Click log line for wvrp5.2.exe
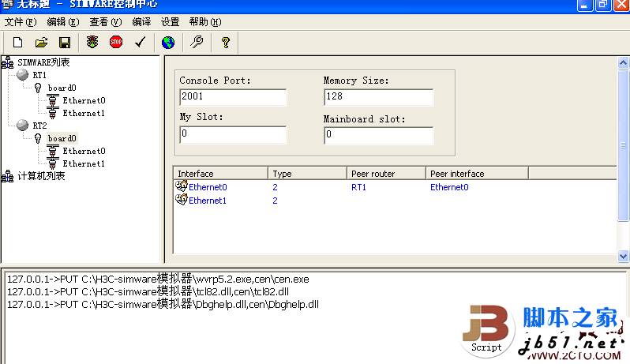 tap(159, 279)
